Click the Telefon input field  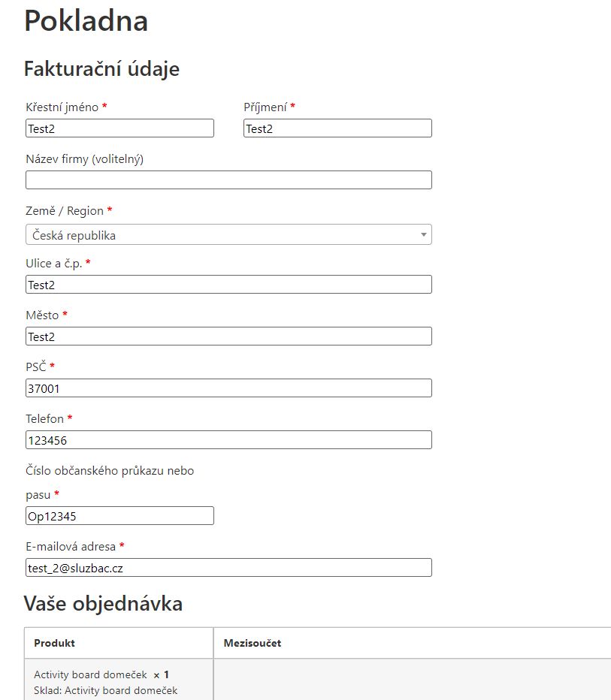(x=228, y=440)
